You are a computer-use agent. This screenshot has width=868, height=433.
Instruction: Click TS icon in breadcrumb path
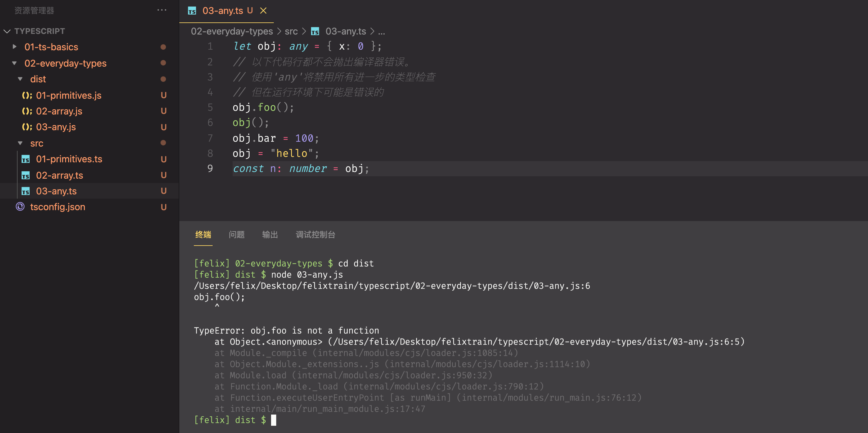pyautogui.click(x=315, y=32)
